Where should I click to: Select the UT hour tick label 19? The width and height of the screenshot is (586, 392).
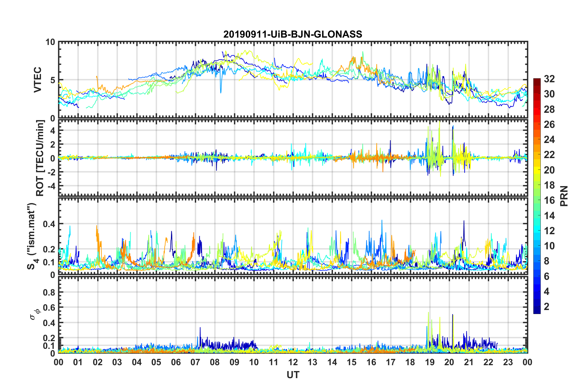430,362
